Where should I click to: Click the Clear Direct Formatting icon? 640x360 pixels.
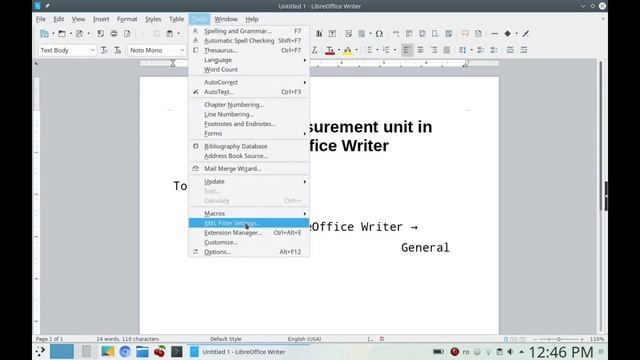click(x=315, y=50)
